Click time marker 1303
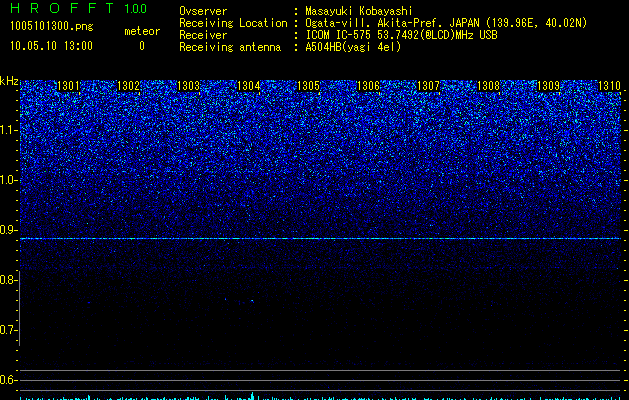629x400 pixels. click(188, 85)
